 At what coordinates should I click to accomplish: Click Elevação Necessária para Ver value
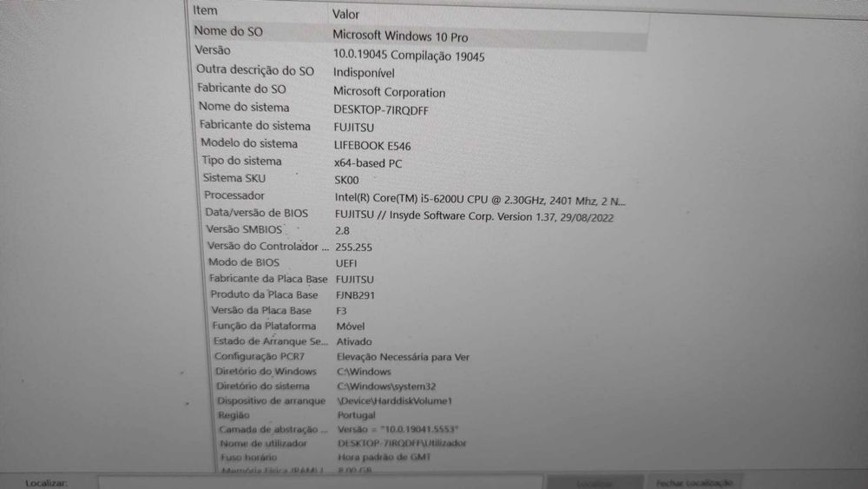[x=403, y=357]
